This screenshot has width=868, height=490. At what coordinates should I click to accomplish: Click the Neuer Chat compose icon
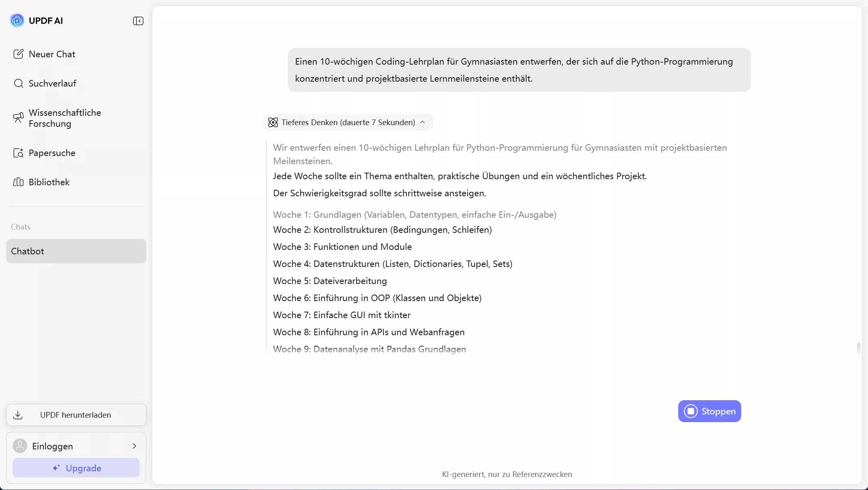(x=18, y=54)
